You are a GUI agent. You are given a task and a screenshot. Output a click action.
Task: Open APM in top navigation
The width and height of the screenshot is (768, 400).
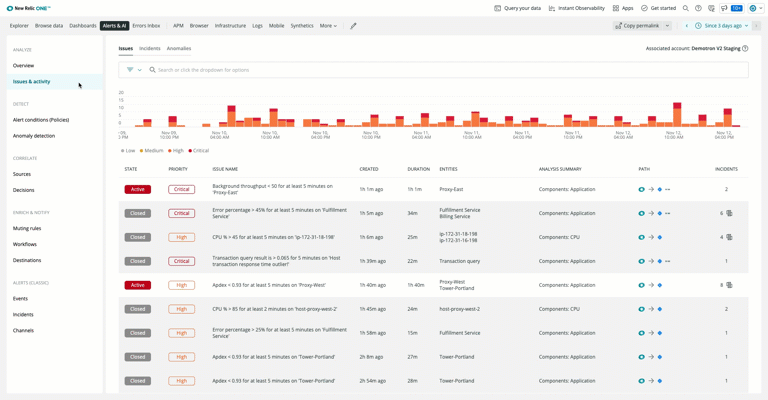point(178,26)
